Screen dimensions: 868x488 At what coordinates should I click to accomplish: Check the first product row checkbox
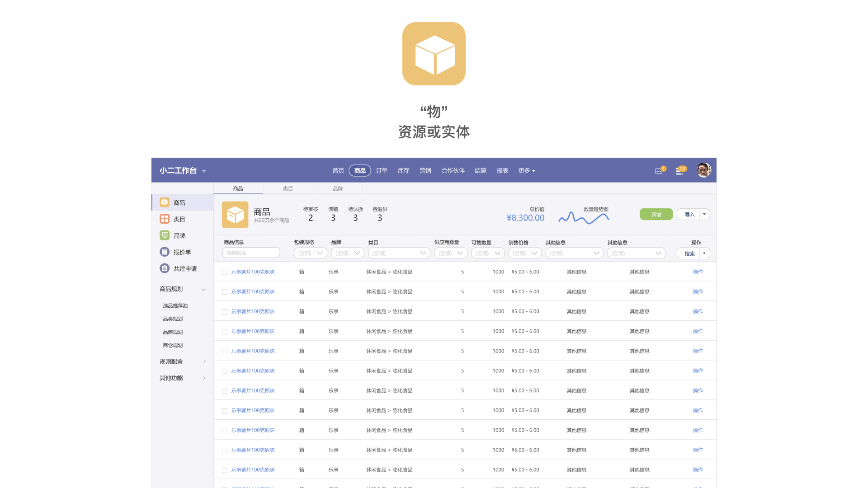pyautogui.click(x=225, y=272)
